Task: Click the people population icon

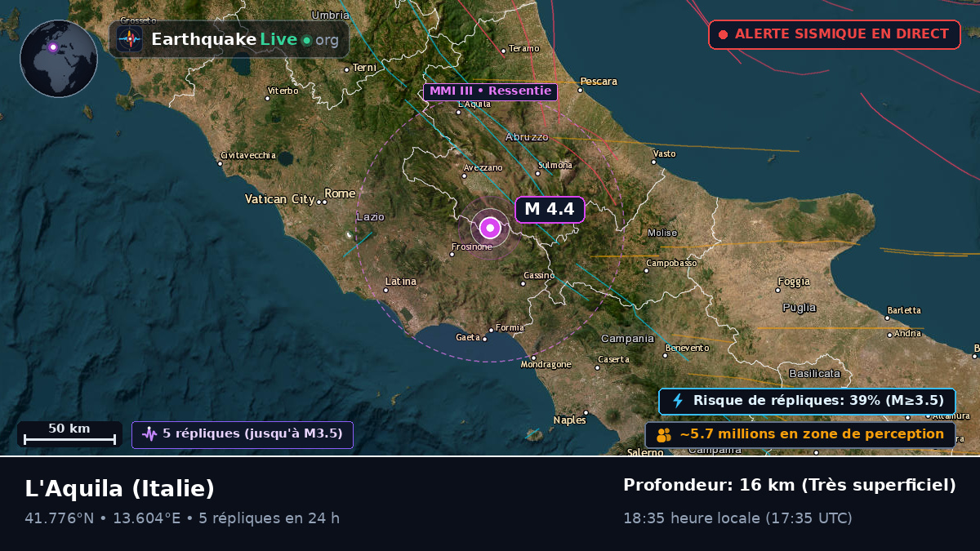Action: tap(664, 434)
